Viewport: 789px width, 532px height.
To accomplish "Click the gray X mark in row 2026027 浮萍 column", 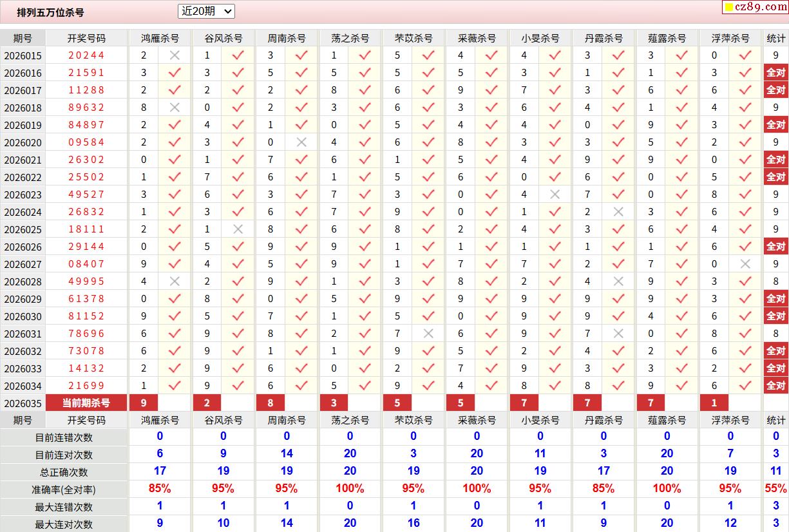I will pyautogui.click(x=745, y=264).
